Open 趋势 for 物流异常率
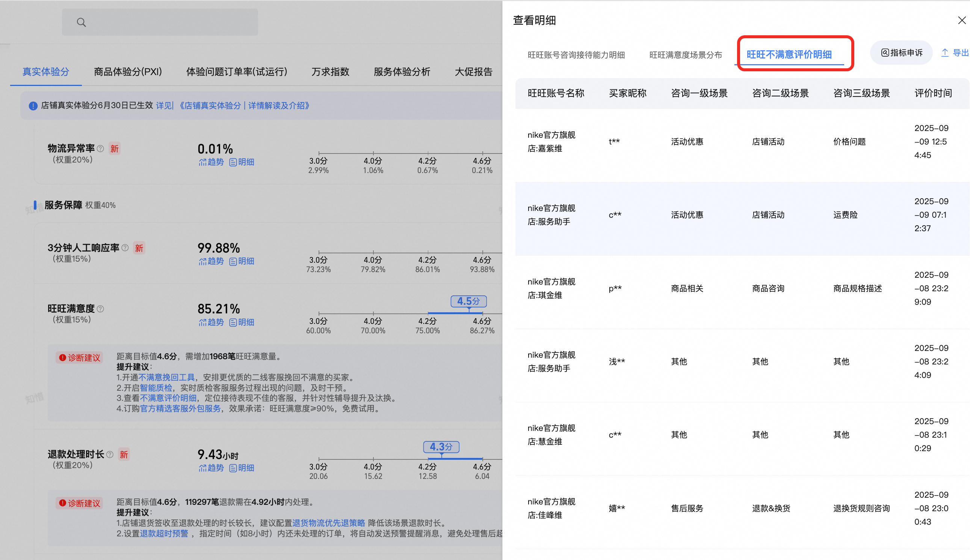Image resolution: width=970 pixels, height=560 pixels. (x=211, y=162)
